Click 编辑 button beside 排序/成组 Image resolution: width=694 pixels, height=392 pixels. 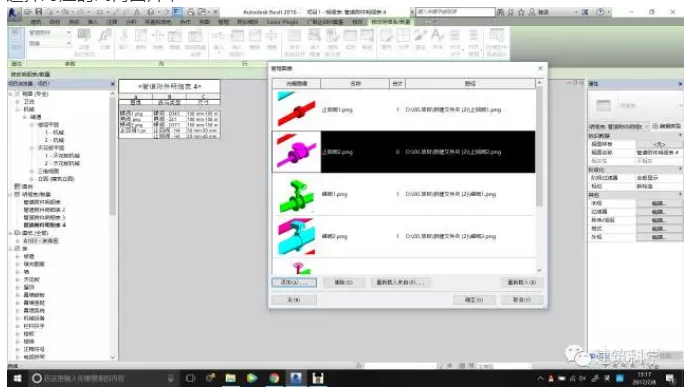658,220
